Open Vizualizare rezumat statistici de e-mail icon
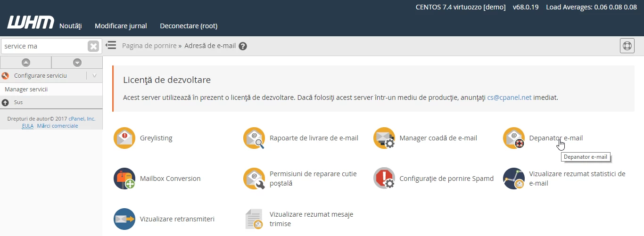Viewport: 644px width, 236px height. (x=514, y=179)
